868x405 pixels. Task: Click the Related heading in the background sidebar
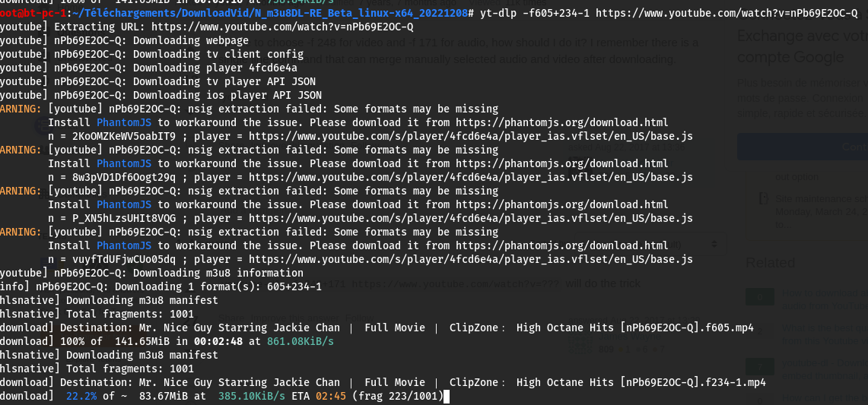tap(770, 263)
